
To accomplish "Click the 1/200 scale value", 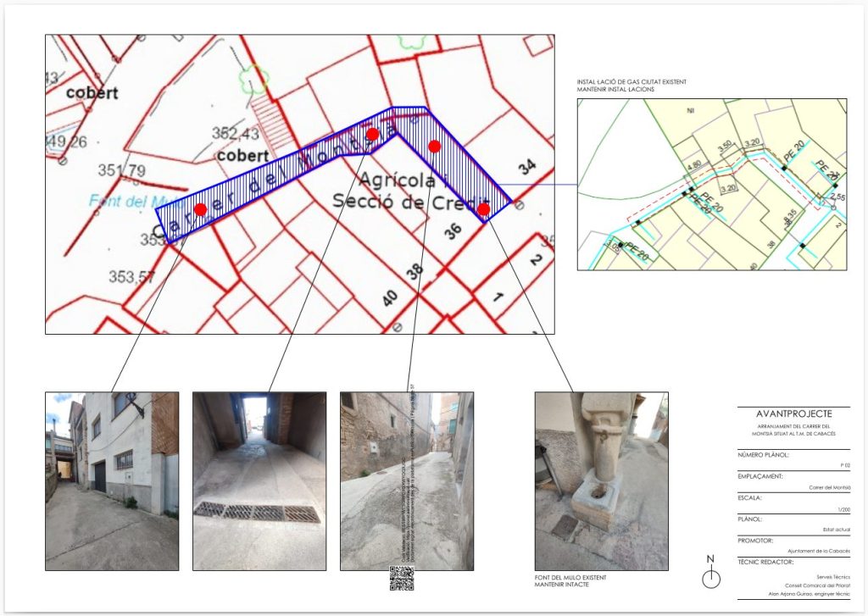I will (843, 508).
